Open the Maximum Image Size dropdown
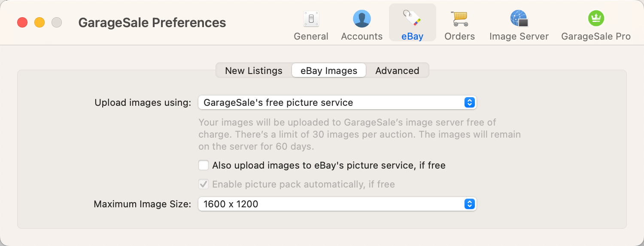This screenshot has height=246, width=644. [x=337, y=204]
